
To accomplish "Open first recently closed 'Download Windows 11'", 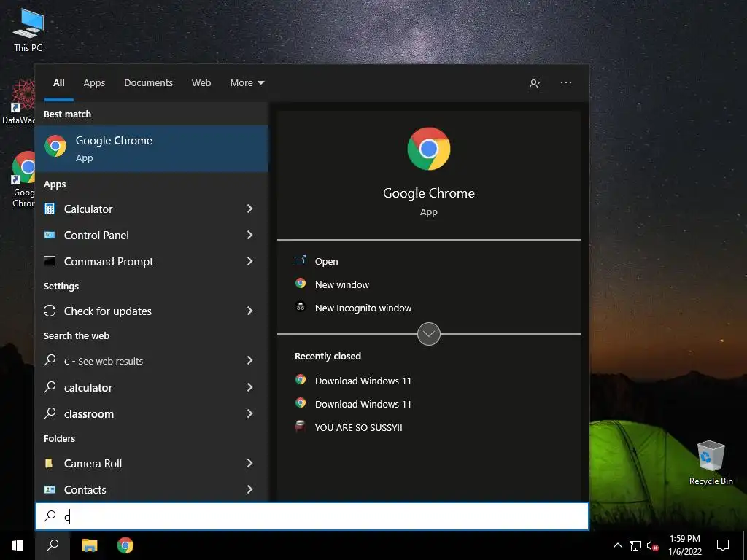I will pyautogui.click(x=363, y=381).
